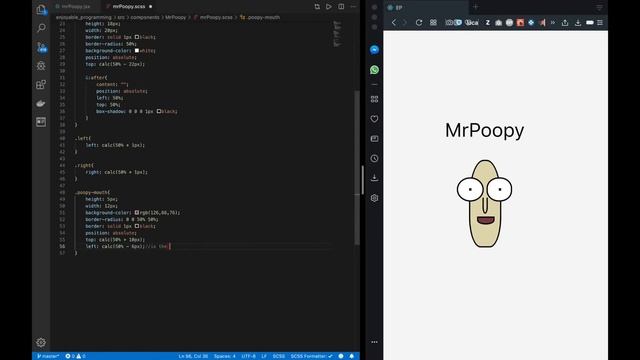
Task: Open the activity bar icon below Docker
Action: click(x=41, y=122)
